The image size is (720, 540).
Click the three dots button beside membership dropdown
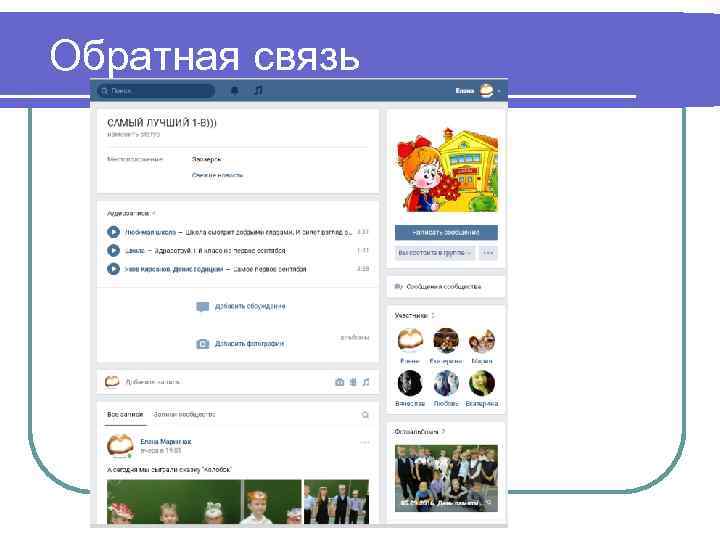[x=488, y=253]
